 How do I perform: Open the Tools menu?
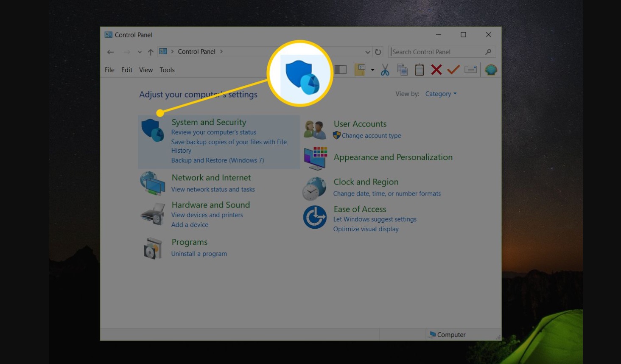[x=167, y=70]
